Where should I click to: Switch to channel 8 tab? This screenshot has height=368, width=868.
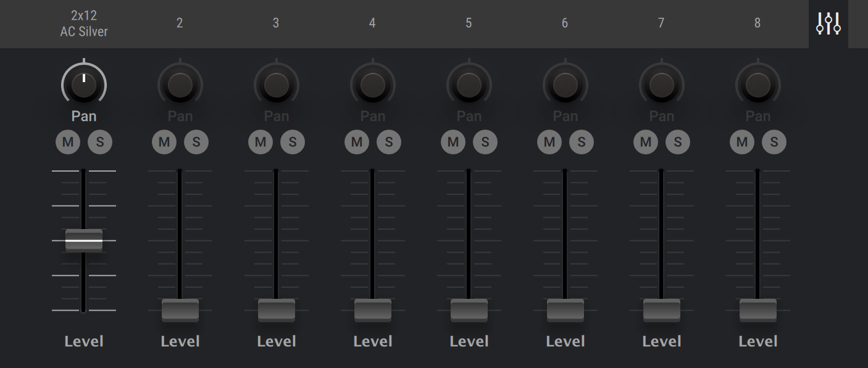[x=757, y=24]
